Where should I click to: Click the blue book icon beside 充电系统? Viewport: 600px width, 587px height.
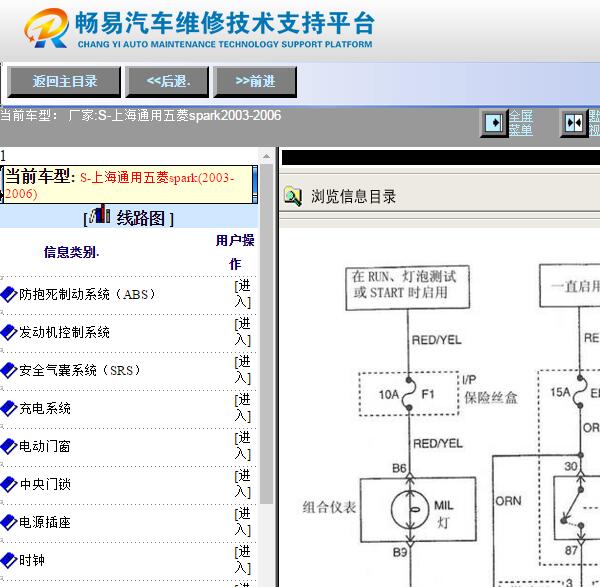coord(8,408)
